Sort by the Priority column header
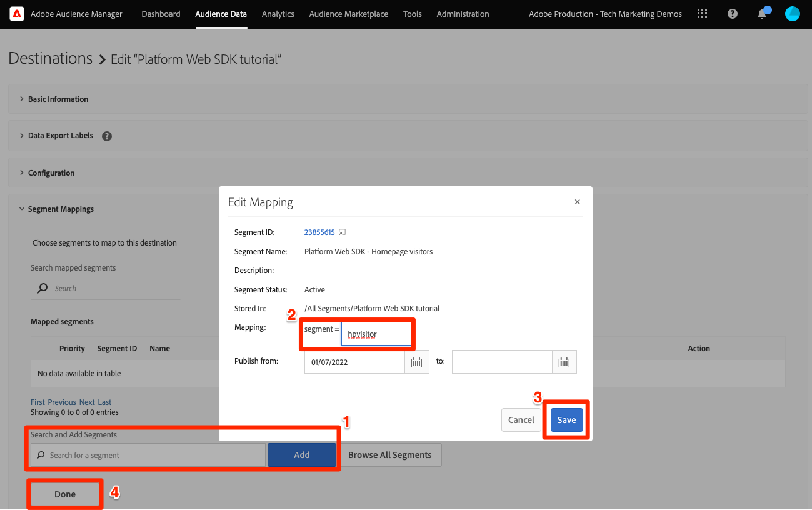The image size is (812, 510). 72,349
